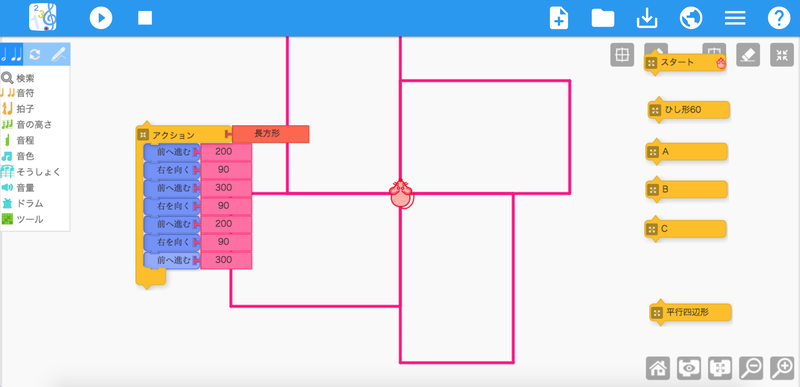
Task: Expand the ひし形60 block
Action: pyautogui.click(x=655, y=110)
